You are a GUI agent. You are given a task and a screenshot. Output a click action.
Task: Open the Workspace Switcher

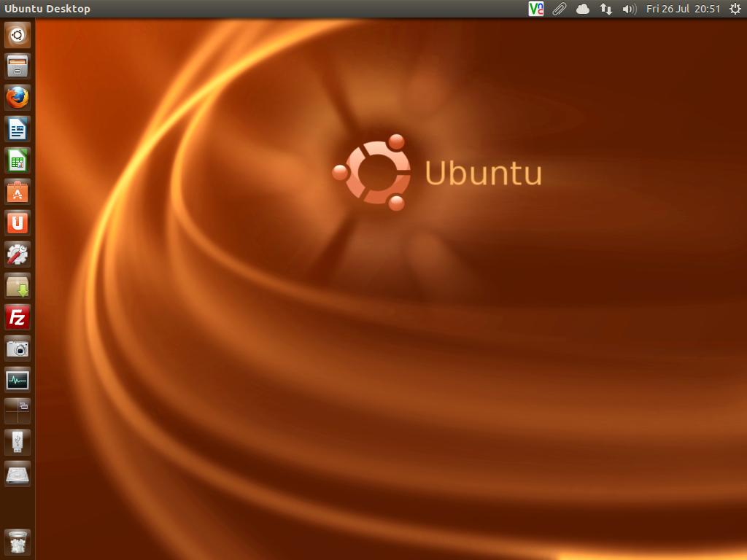point(18,411)
